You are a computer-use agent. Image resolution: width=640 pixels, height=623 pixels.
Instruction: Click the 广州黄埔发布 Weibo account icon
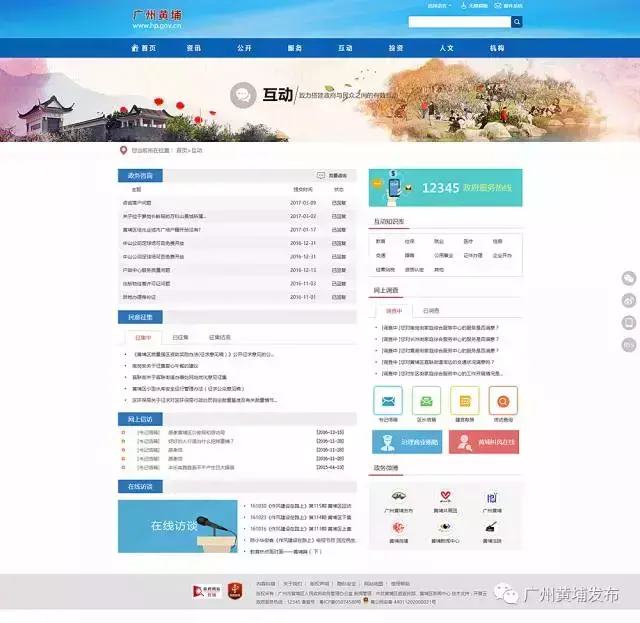tap(400, 497)
